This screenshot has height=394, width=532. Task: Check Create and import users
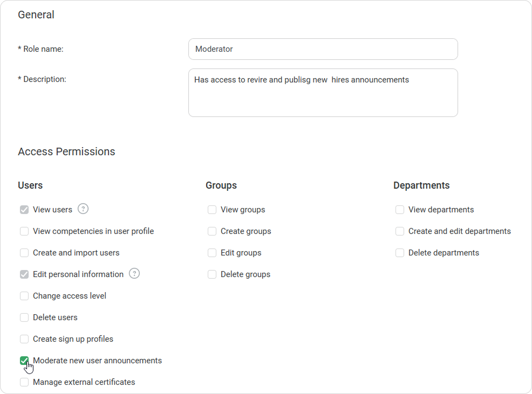coord(24,253)
